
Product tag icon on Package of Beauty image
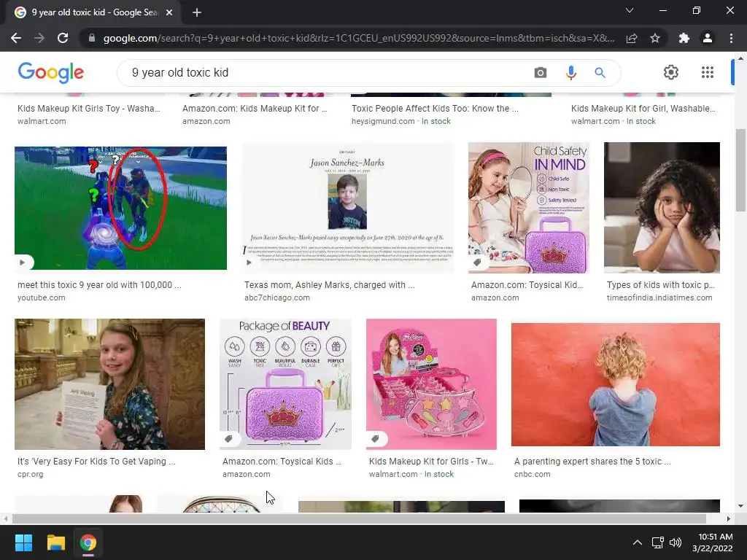pos(228,439)
